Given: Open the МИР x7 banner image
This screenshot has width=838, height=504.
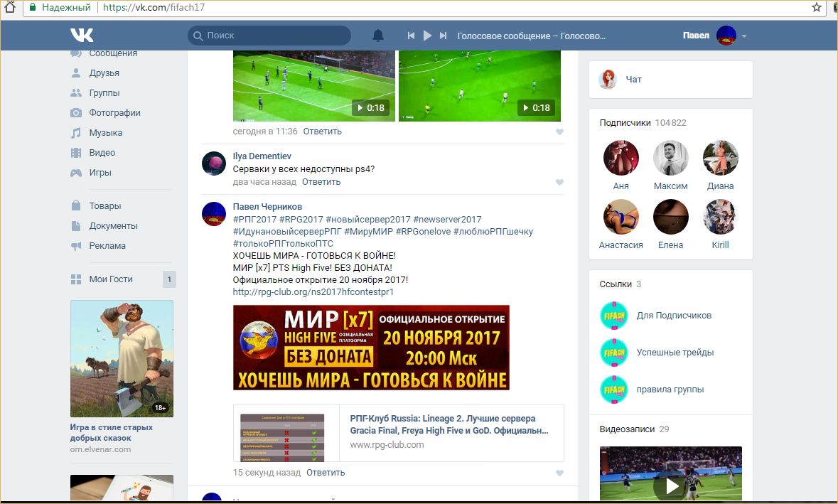Looking at the screenshot, I should pos(372,348).
